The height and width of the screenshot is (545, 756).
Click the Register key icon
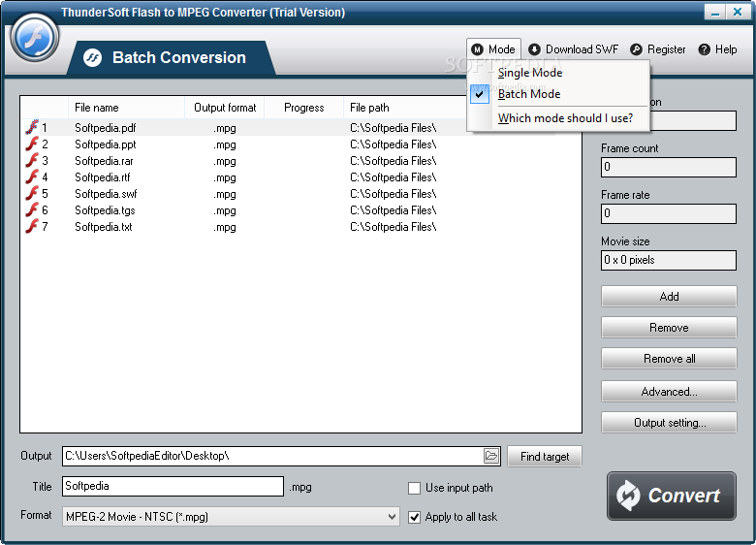(x=636, y=49)
